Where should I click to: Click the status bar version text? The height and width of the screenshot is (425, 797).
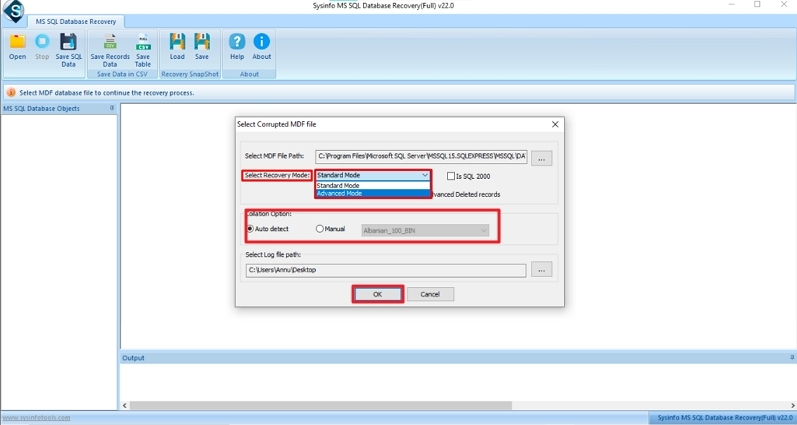click(x=725, y=417)
